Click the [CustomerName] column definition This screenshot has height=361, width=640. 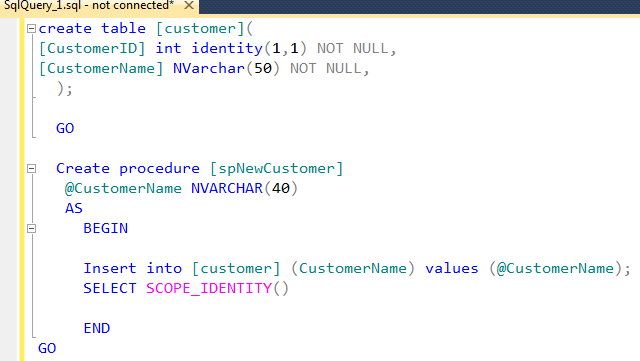click(101, 68)
